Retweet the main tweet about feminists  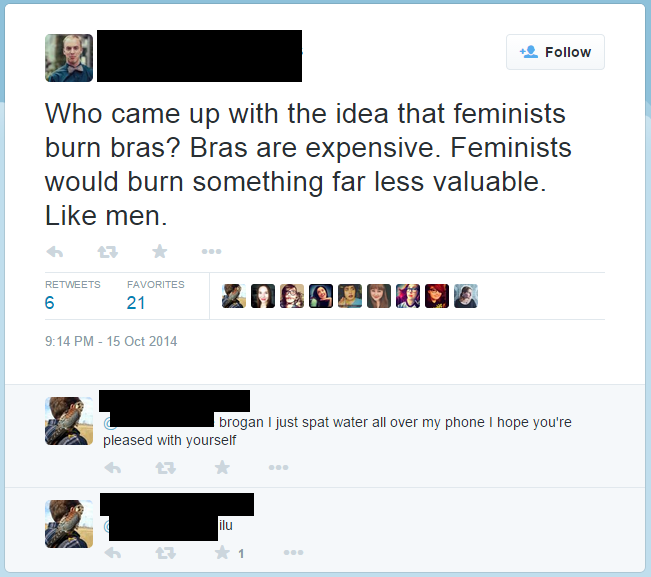(x=108, y=252)
